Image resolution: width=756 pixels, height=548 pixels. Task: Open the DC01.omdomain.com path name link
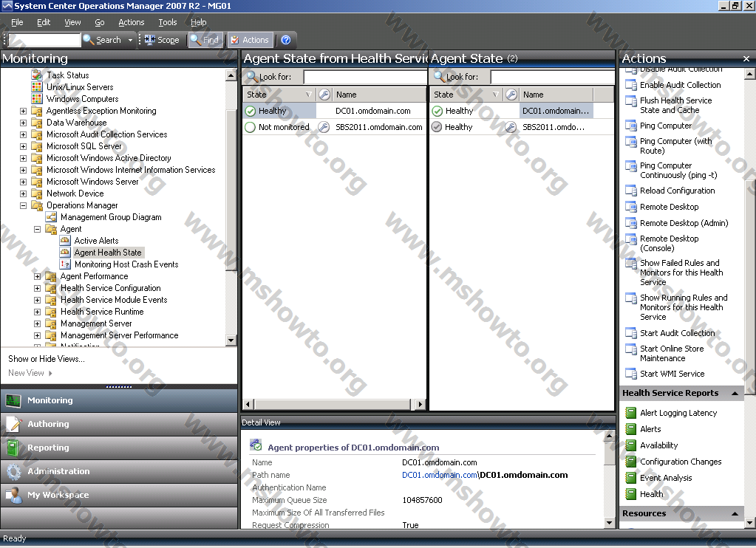tap(440, 475)
